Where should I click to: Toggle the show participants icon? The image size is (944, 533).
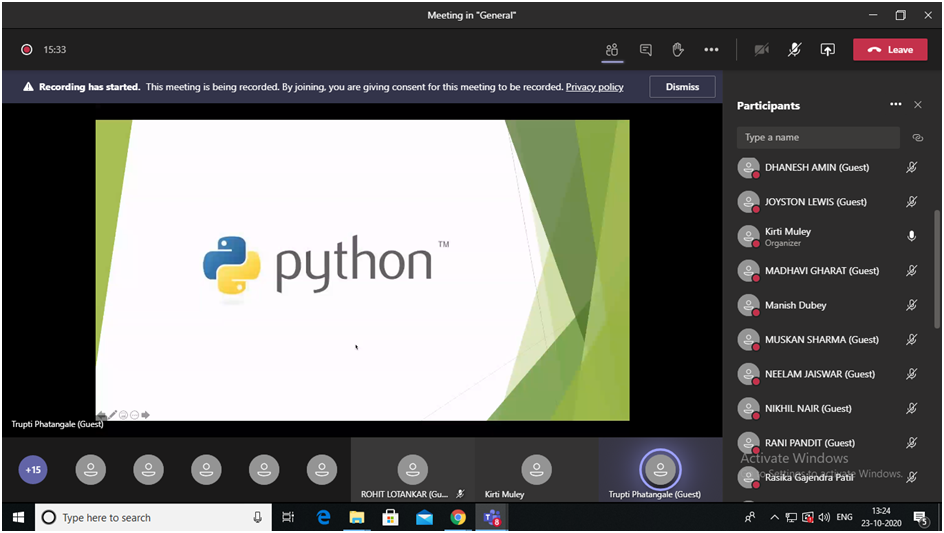click(x=612, y=50)
